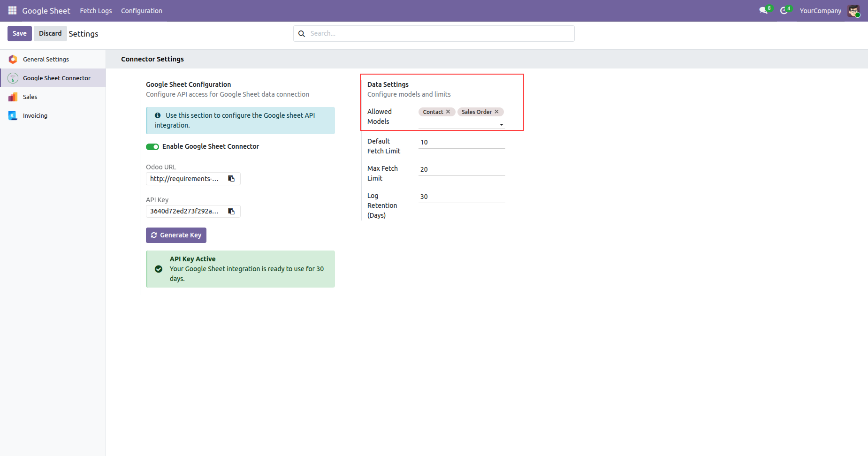Click the info icon in blue notice
The width and height of the screenshot is (868, 456).
pos(158,115)
